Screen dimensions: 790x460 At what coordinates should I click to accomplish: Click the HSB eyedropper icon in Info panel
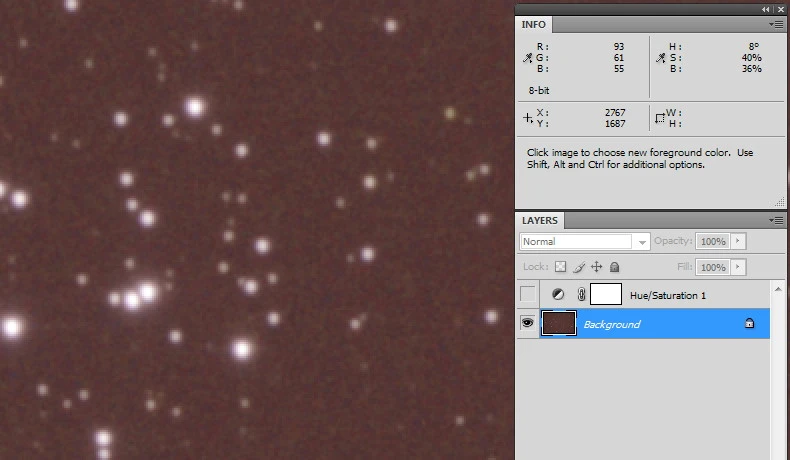(660, 59)
